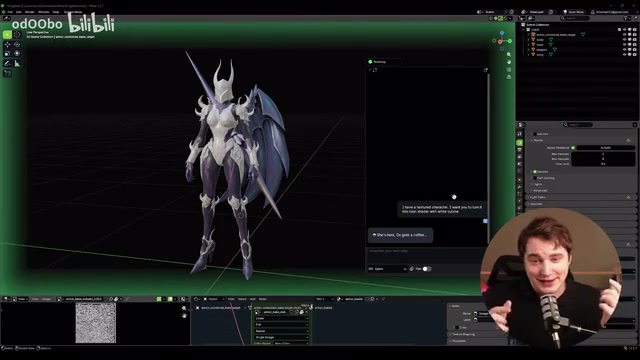Click the zoom icon in image editor
This screenshot has width=640, height=360.
(184, 309)
